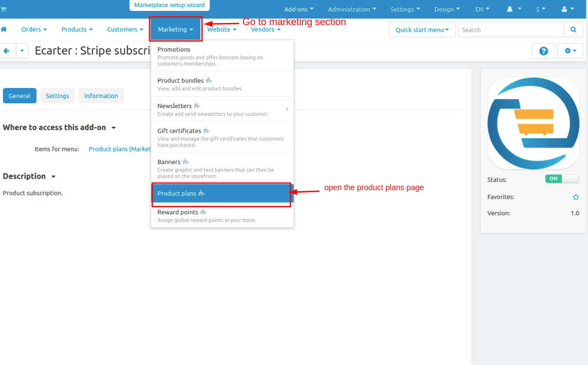The height and width of the screenshot is (365, 588).
Task: Click the Ecarter : Stripe subscription title
Action: [x=93, y=51]
